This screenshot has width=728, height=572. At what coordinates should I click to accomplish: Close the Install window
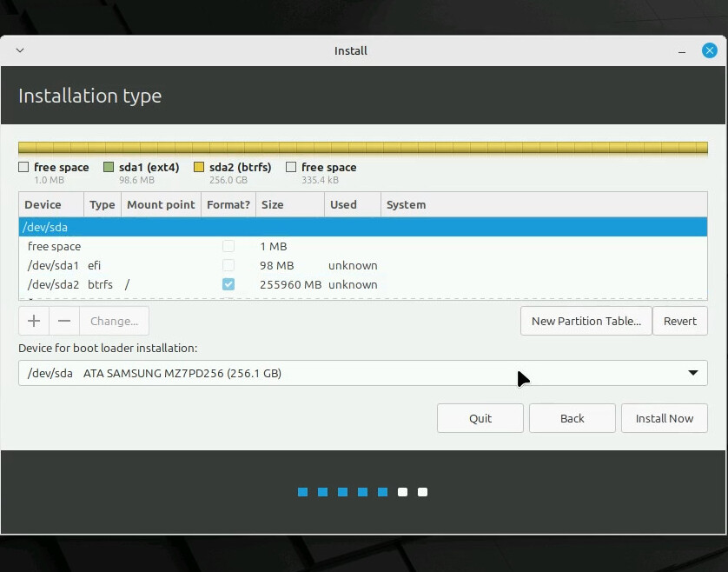pyautogui.click(x=709, y=50)
